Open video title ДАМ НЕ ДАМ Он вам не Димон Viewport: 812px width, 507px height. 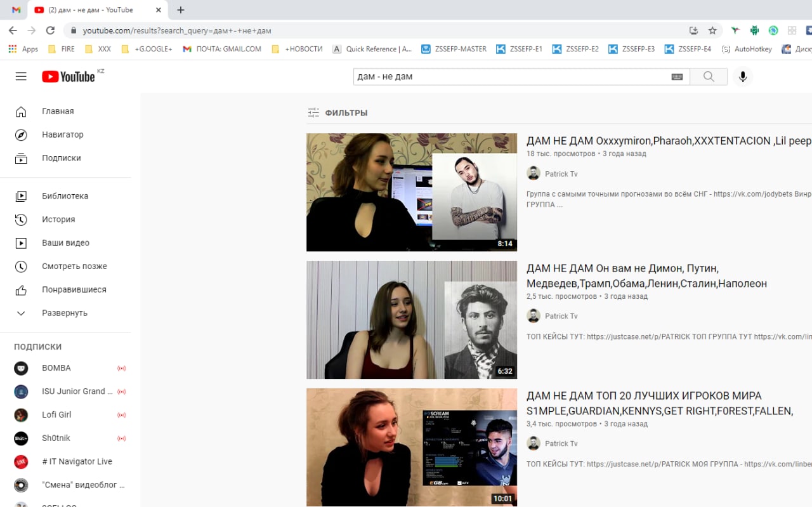(x=647, y=276)
